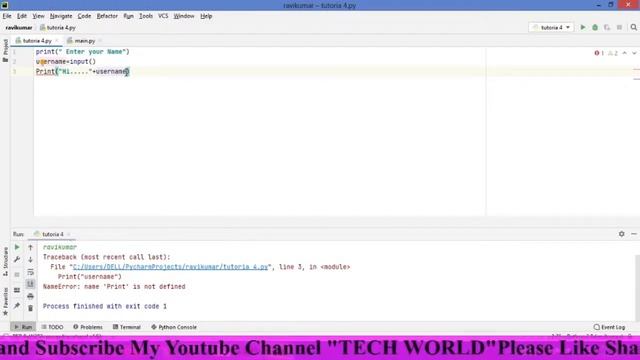Screen dimensions: 640x360
Task: Pin the Run tab
Action: 17,306
